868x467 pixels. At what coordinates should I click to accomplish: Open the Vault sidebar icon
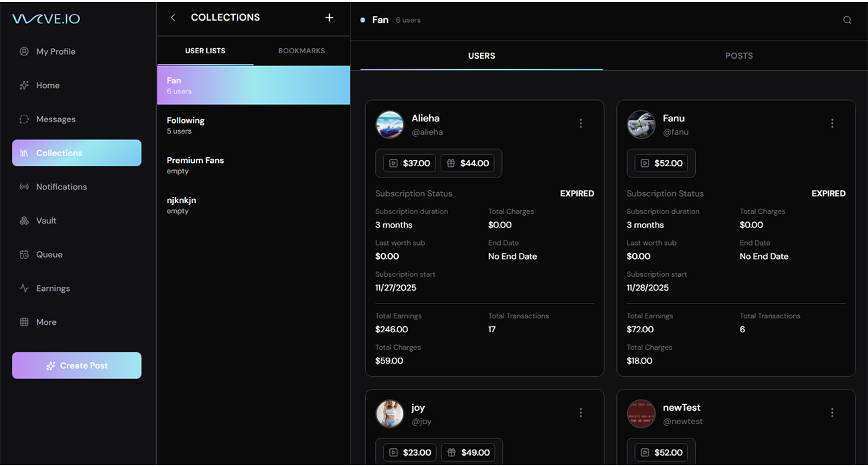click(x=24, y=221)
